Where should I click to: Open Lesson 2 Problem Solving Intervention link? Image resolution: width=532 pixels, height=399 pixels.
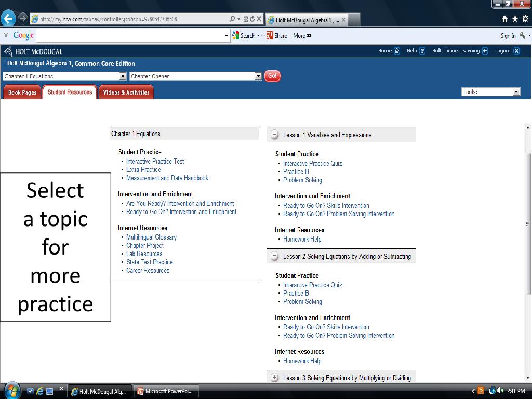tap(338, 336)
